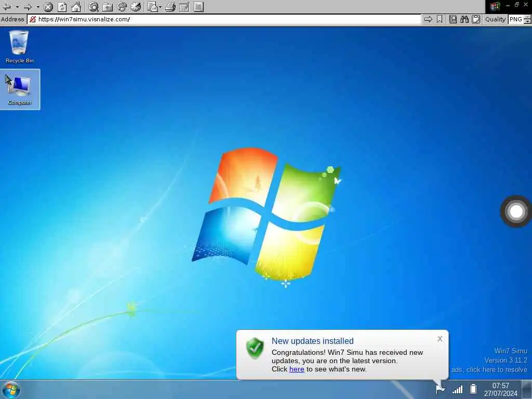Click the 'New updates installed' heading
Image resolution: width=532 pixels, height=399 pixels.
(312, 341)
